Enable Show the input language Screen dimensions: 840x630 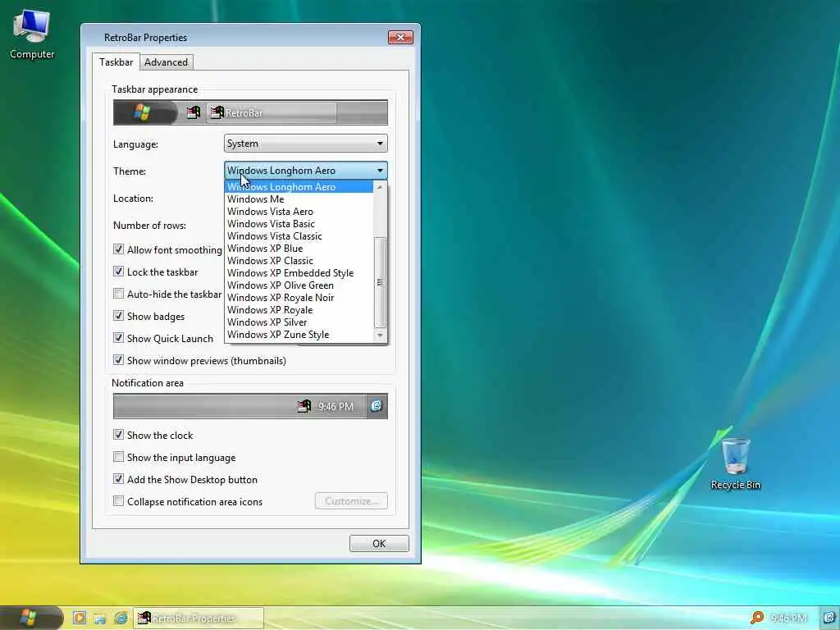point(118,457)
